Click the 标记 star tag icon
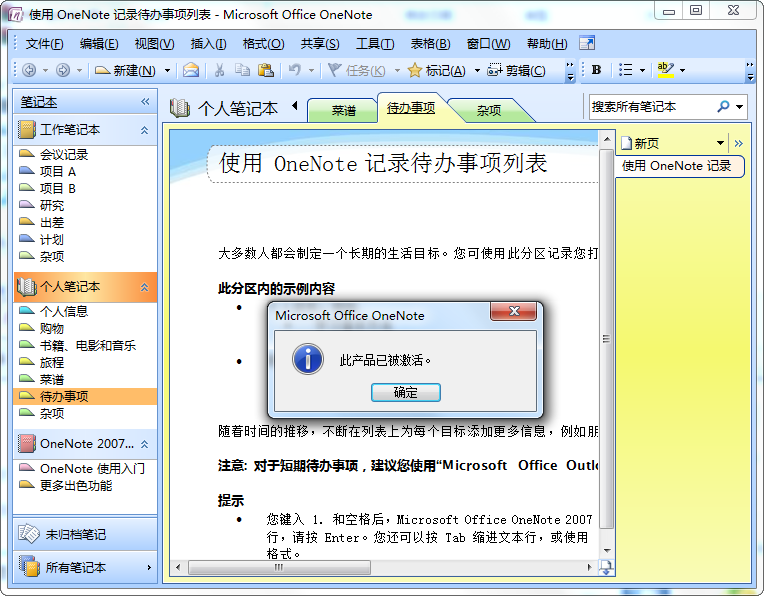764x596 pixels. (x=415, y=71)
